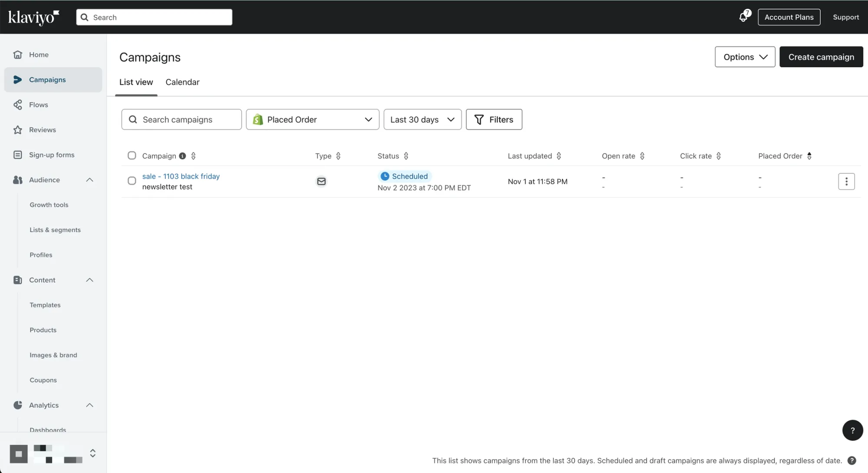
Task: Open Lists & segments
Action: pos(55,230)
